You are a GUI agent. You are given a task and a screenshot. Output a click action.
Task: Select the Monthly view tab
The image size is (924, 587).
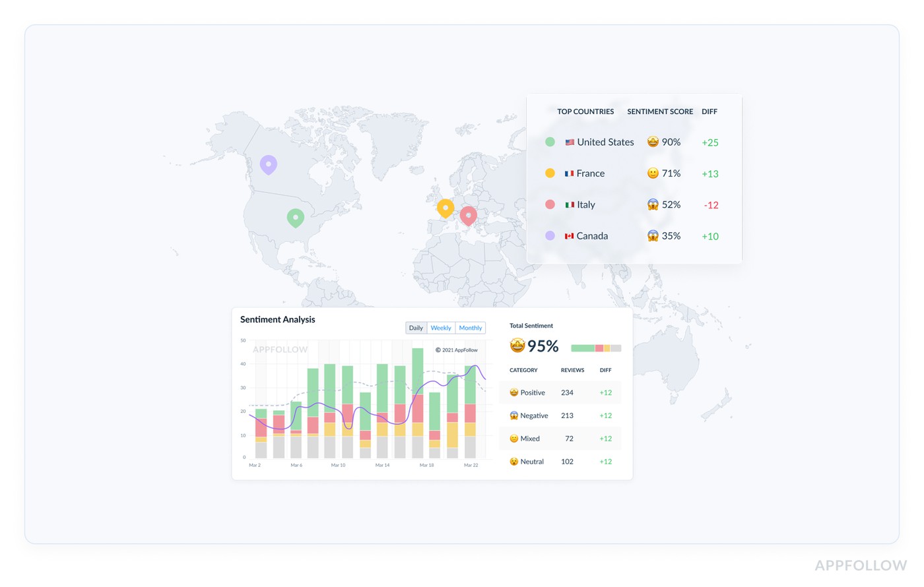tap(470, 328)
